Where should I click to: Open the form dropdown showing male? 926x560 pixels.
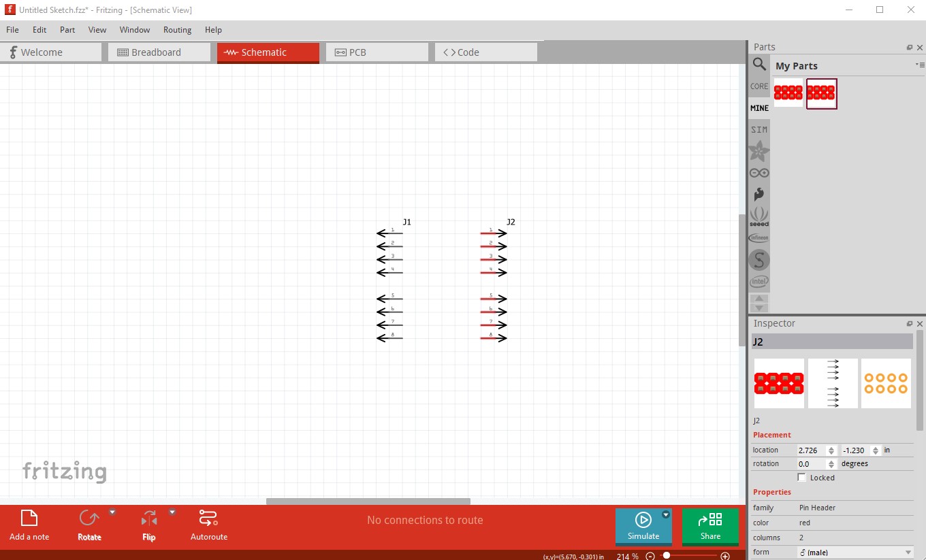coord(855,553)
